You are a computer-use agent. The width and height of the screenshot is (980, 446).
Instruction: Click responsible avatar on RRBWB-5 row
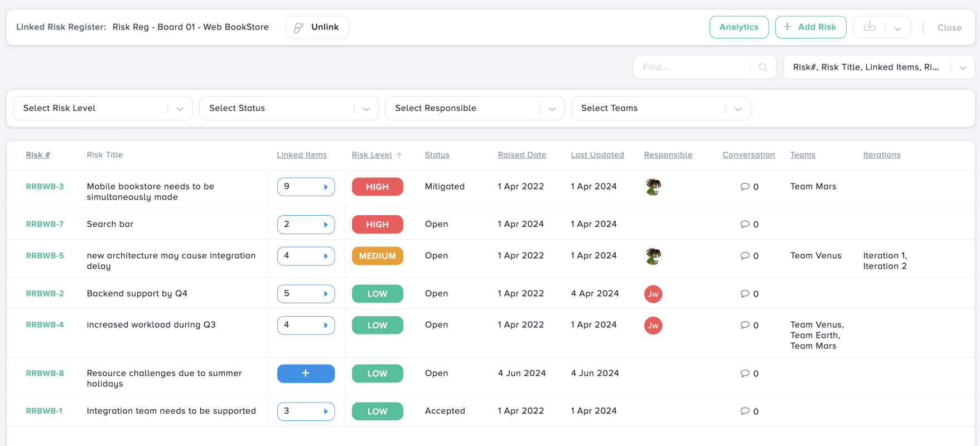(653, 256)
